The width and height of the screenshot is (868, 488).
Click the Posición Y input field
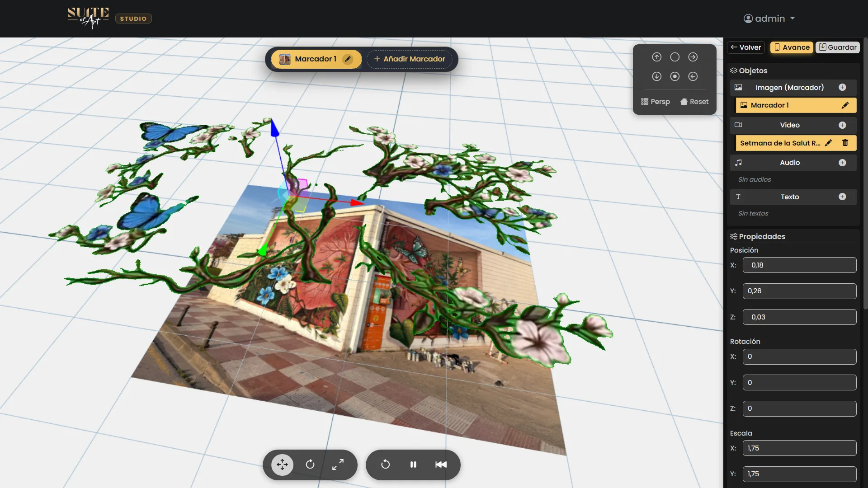point(799,291)
